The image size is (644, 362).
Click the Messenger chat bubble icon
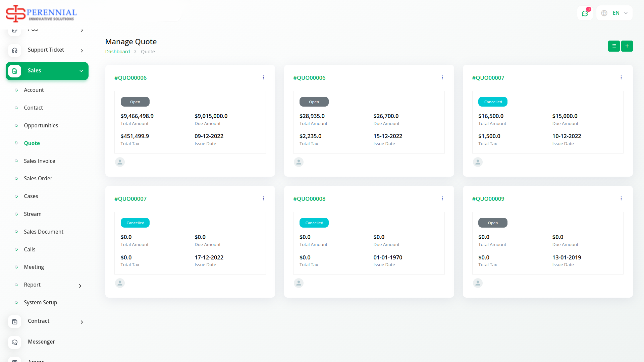point(14,342)
